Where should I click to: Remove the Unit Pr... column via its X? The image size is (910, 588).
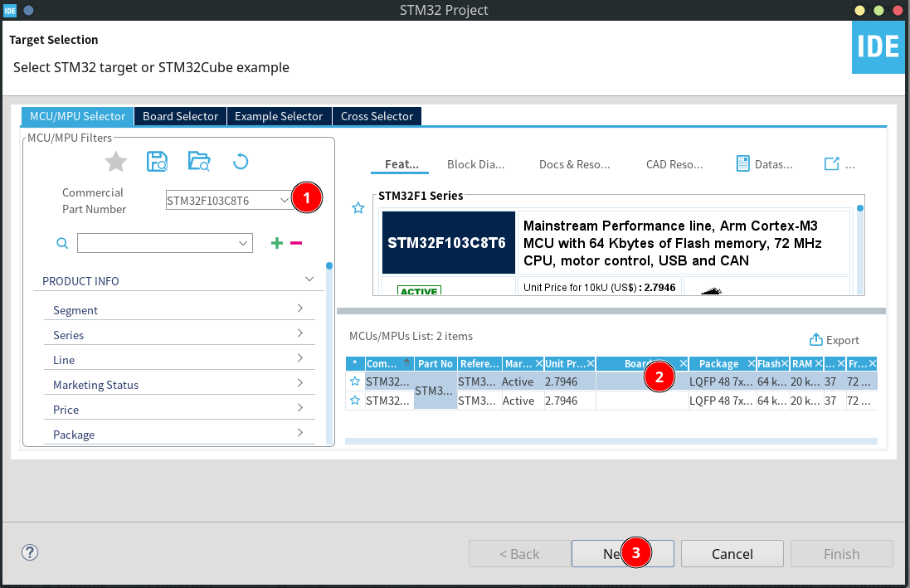point(591,363)
